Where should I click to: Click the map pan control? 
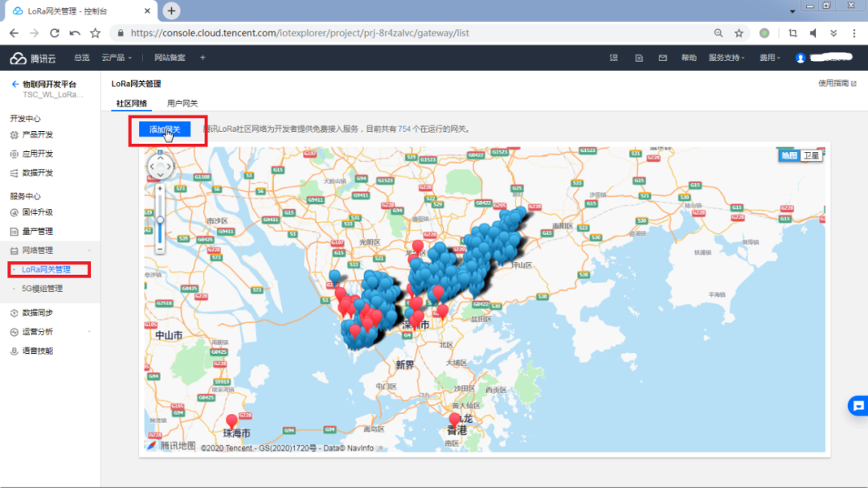click(160, 166)
